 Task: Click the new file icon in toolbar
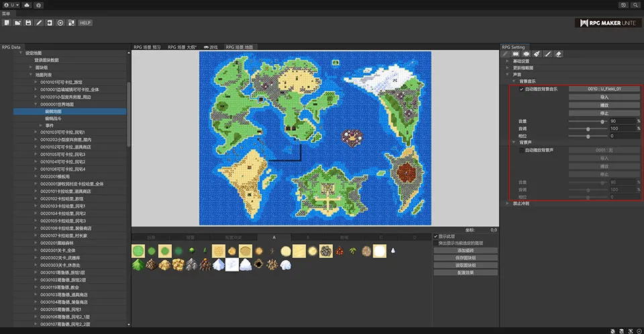pos(7,23)
